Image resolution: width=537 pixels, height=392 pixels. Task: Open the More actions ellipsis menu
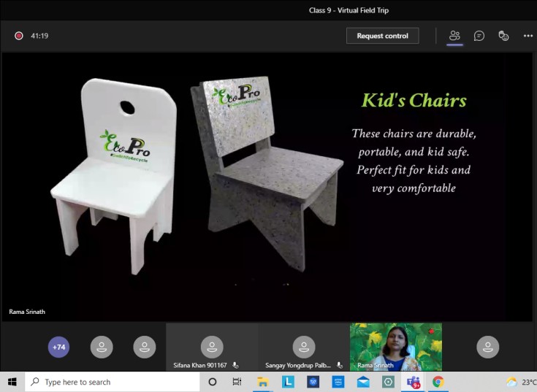528,36
